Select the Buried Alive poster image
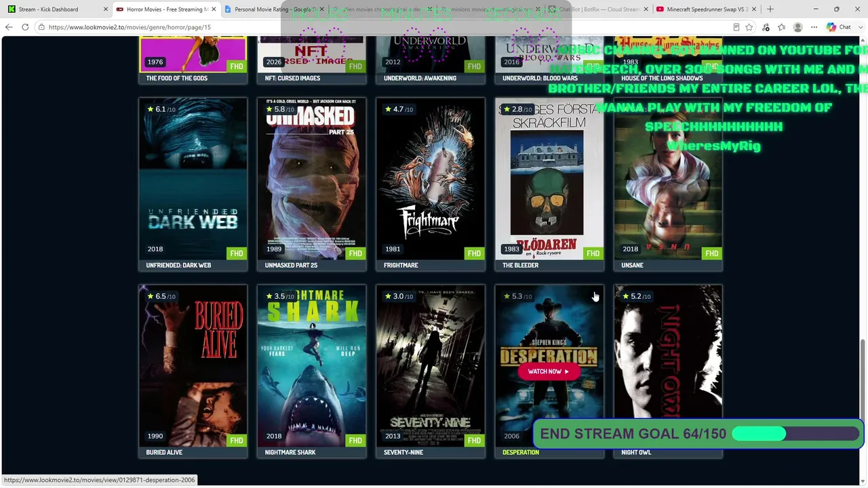Viewport: 868px width, 488px height. 193,366
